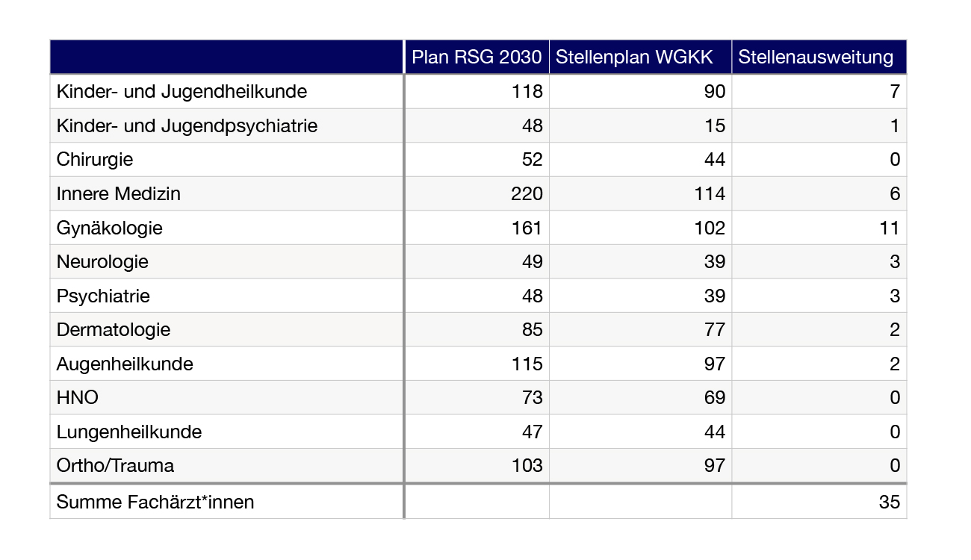Click the Stellenausweitung column header

819,57
